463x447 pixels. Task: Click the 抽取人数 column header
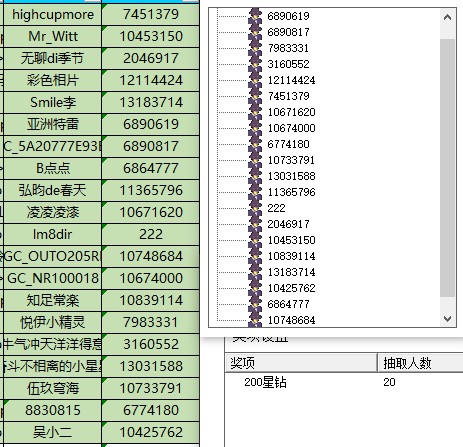(x=420, y=363)
